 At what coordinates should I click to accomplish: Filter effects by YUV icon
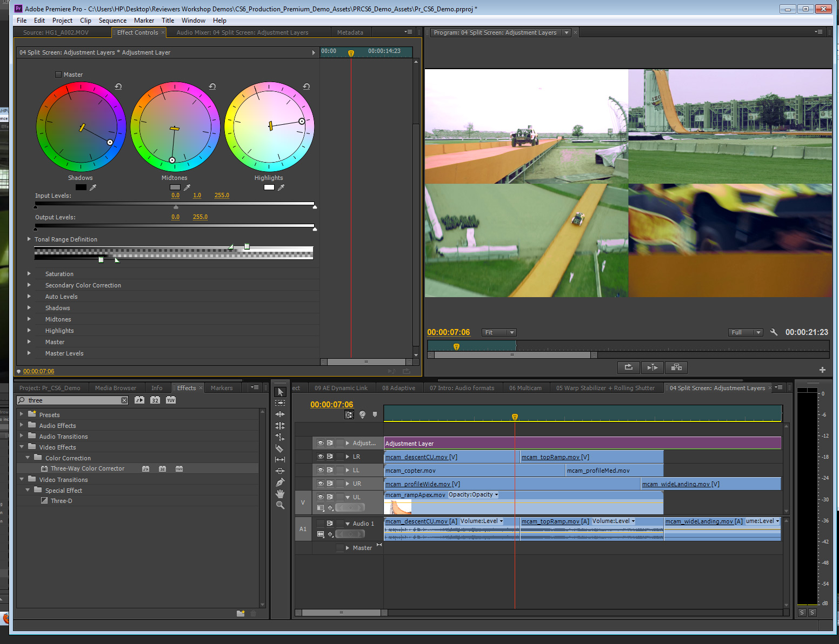pos(171,400)
